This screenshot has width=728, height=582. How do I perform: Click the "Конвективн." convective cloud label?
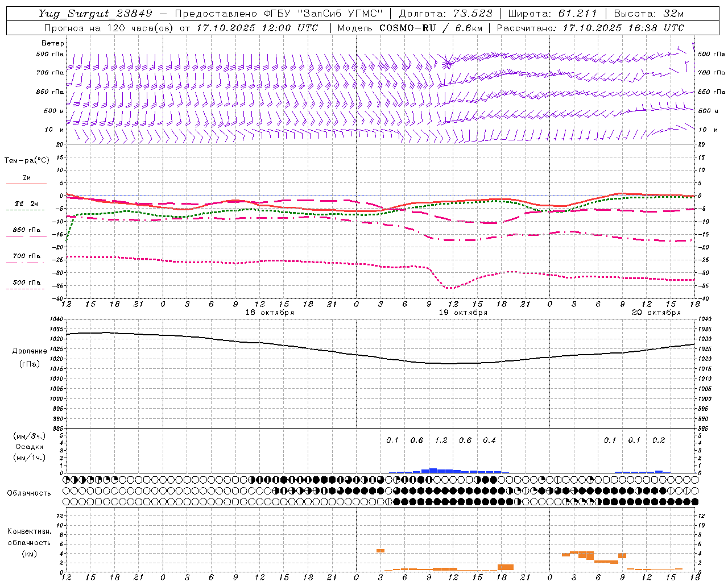(30, 531)
